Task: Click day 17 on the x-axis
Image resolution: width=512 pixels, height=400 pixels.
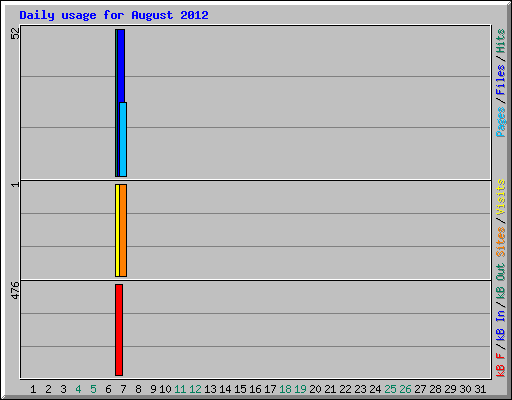Action: [x=270, y=389]
